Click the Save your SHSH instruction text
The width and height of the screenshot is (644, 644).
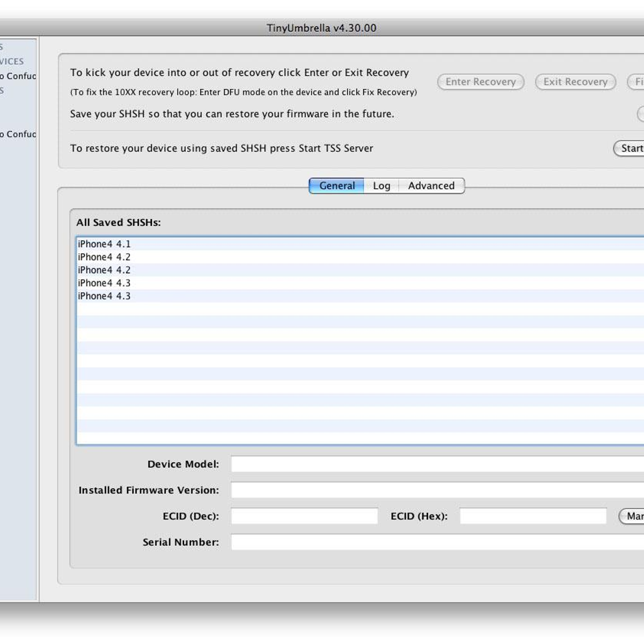[232, 114]
